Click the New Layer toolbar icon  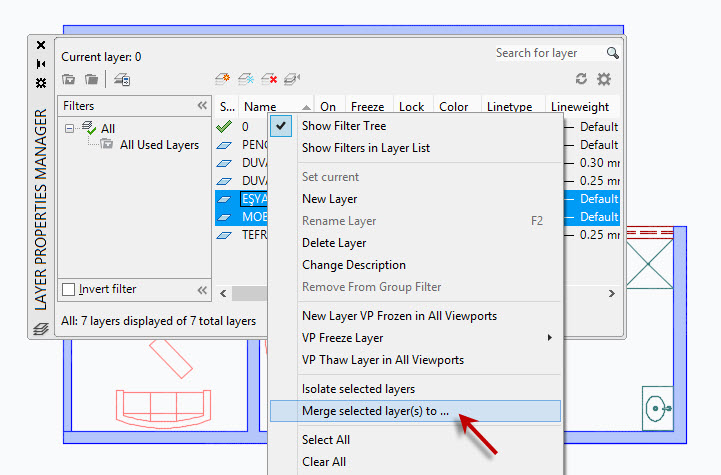[223, 79]
